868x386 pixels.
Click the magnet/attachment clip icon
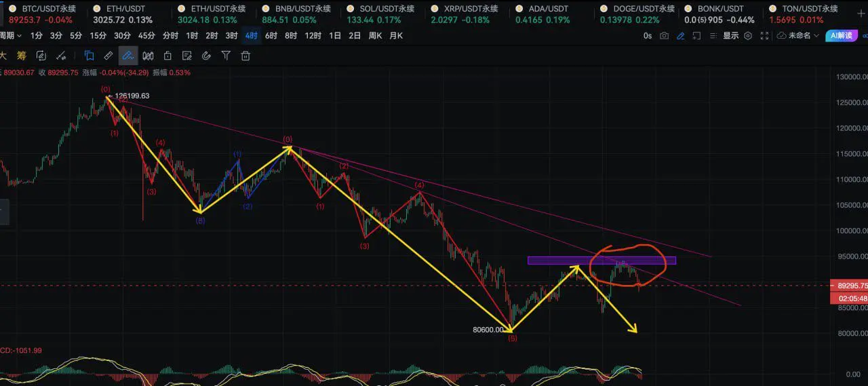click(207, 56)
